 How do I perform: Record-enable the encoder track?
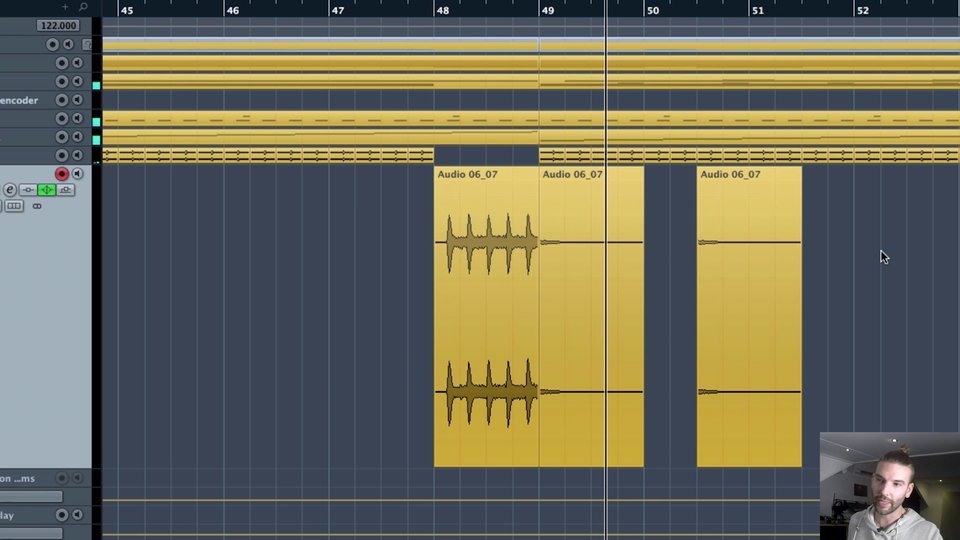[61, 100]
